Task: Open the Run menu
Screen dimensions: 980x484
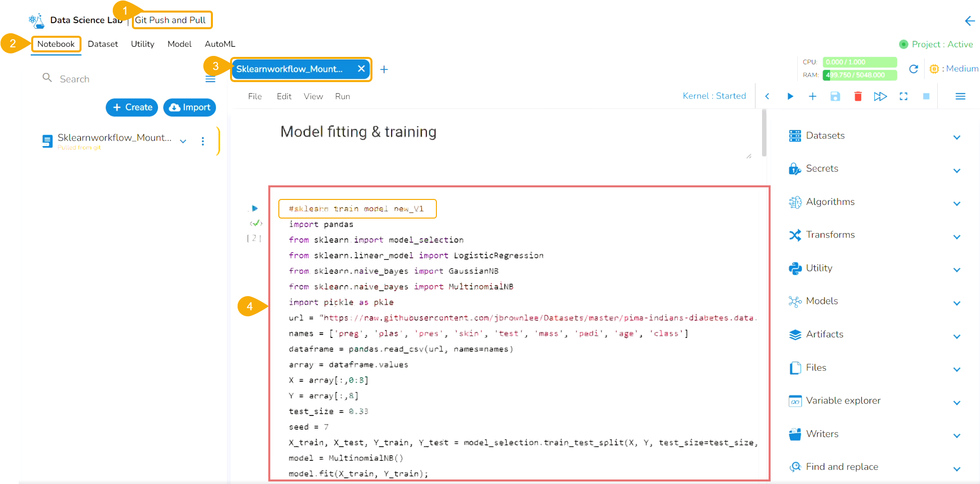Action: 342,96
